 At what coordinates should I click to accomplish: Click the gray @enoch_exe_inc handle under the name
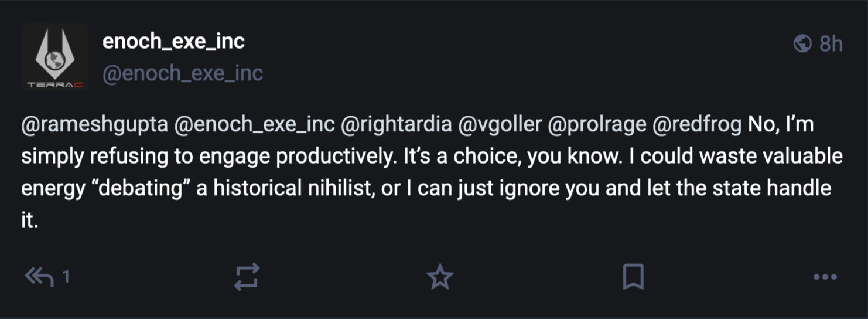coord(183,73)
